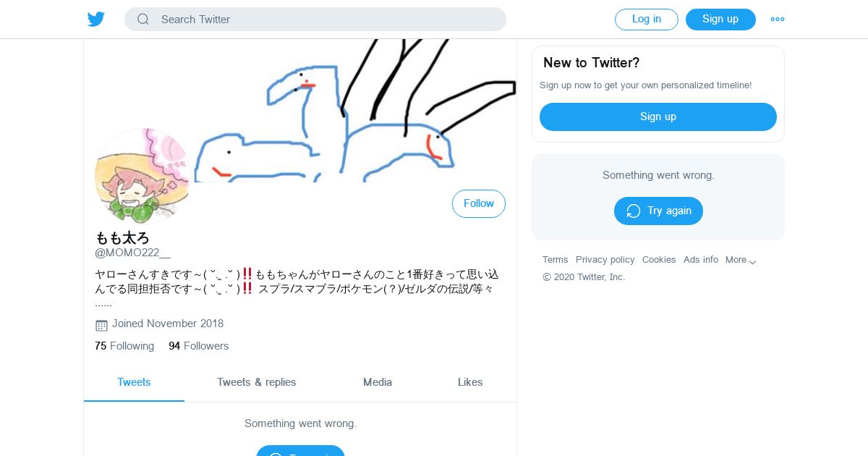Expand the More footer dropdown
The width and height of the screenshot is (868, 456).
[x=741, y=260]
